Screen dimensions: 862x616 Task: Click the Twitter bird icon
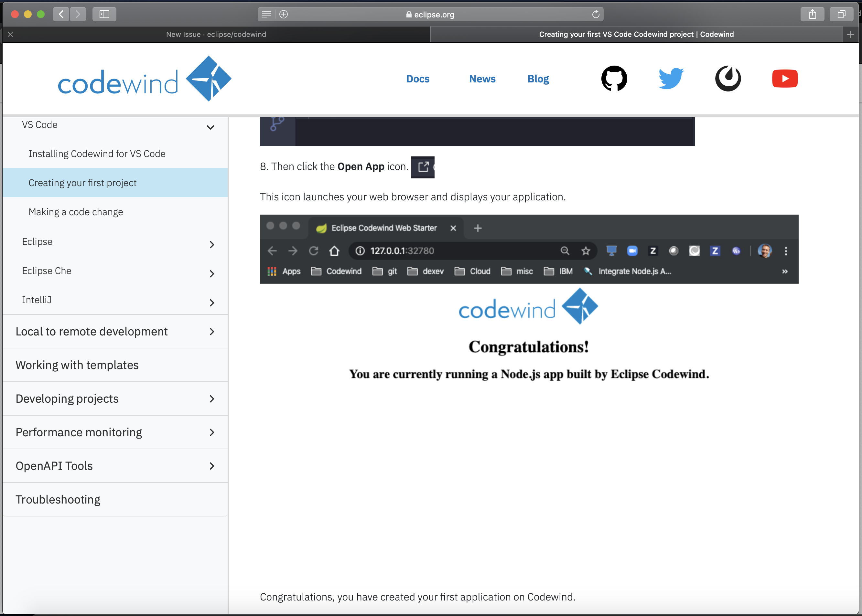point(671,79)
